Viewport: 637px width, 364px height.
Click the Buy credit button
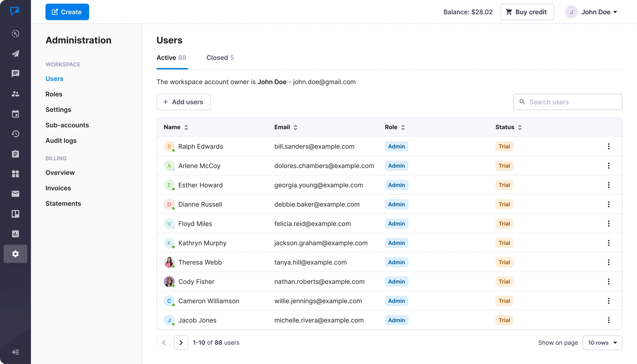tap(527, 12)
